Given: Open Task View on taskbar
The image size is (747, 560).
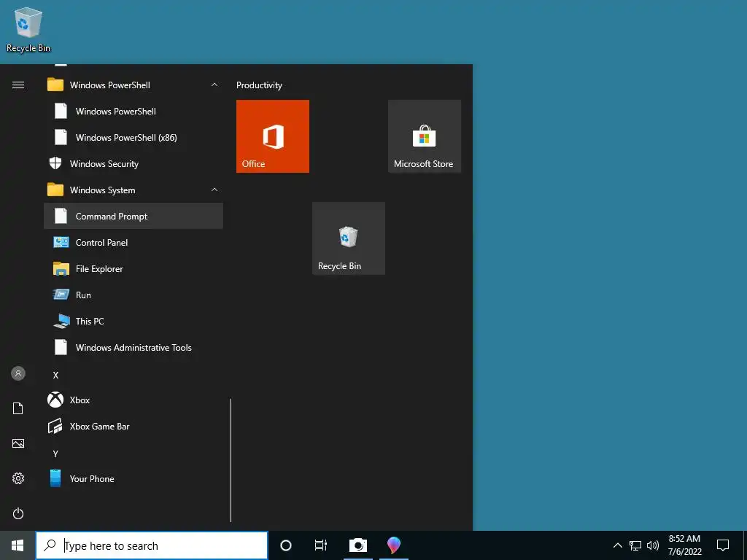Looking at the screenshot, I should click(x=321, y=545).
